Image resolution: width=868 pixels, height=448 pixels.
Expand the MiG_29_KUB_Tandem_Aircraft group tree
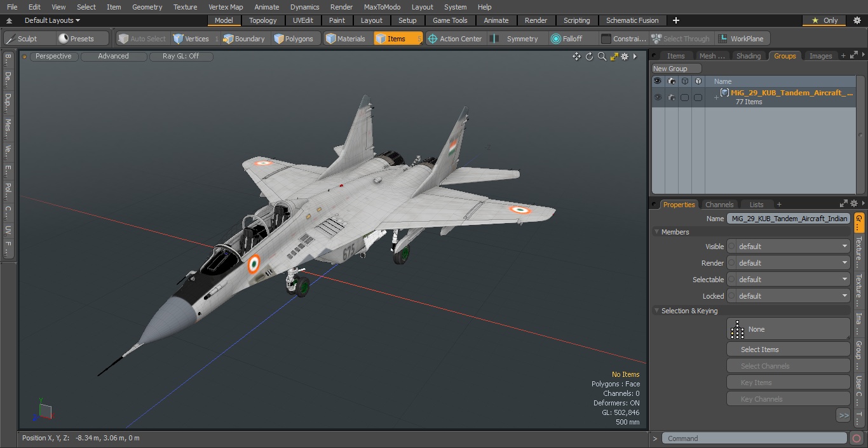tap(716, 97)
